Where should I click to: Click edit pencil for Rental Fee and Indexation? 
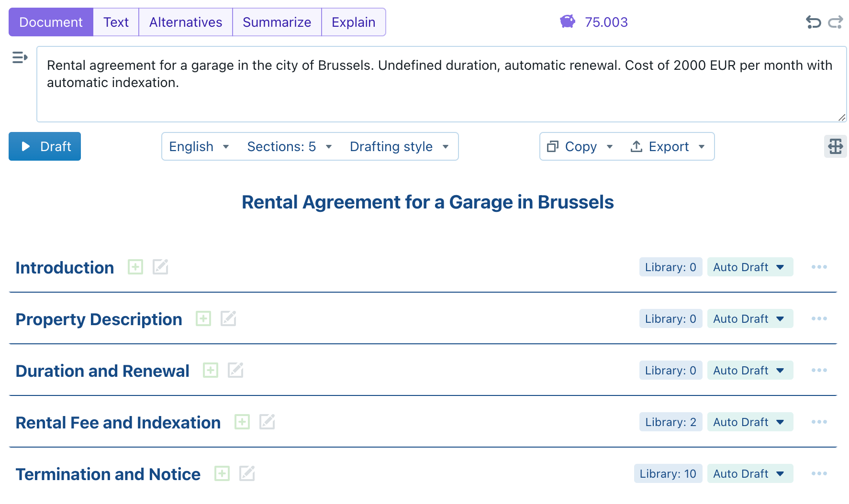click(267, 422)
